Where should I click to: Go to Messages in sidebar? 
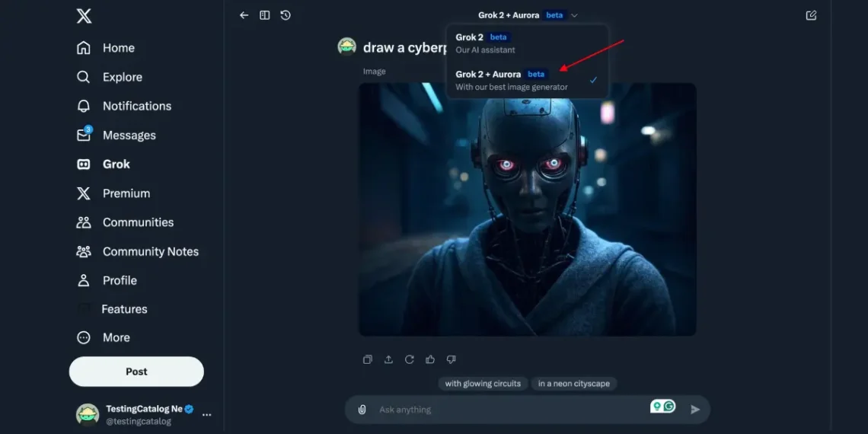click(129, 135)
